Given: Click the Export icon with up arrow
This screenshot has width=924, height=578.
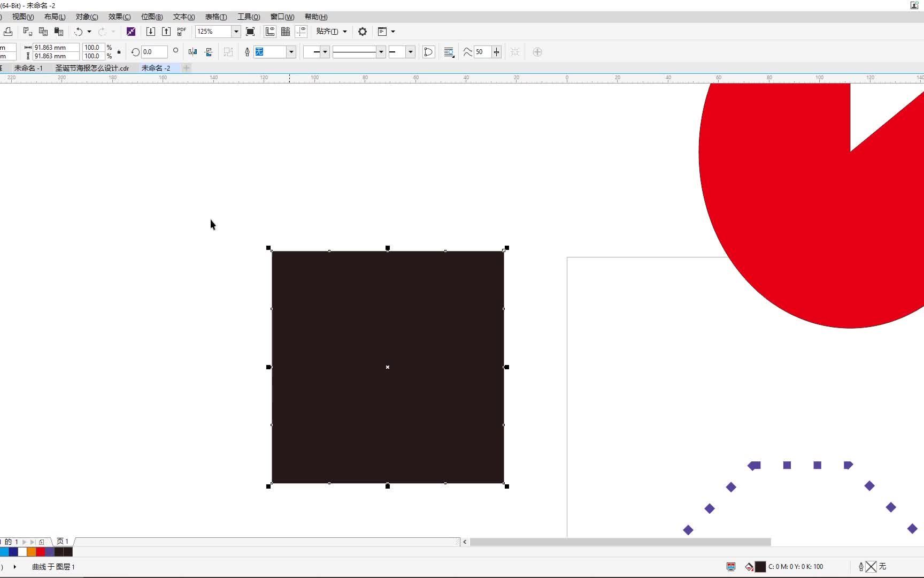Looking at the screenshot, I should (x=166, y=32).
